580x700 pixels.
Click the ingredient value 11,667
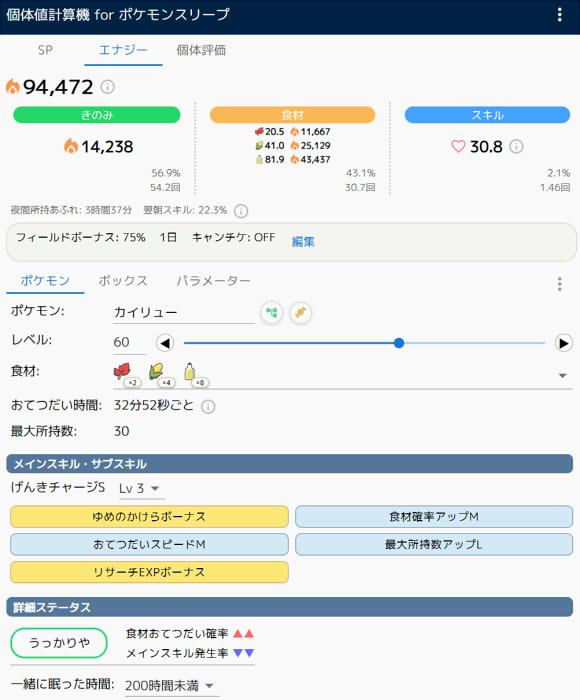click(x=315, y=132)
